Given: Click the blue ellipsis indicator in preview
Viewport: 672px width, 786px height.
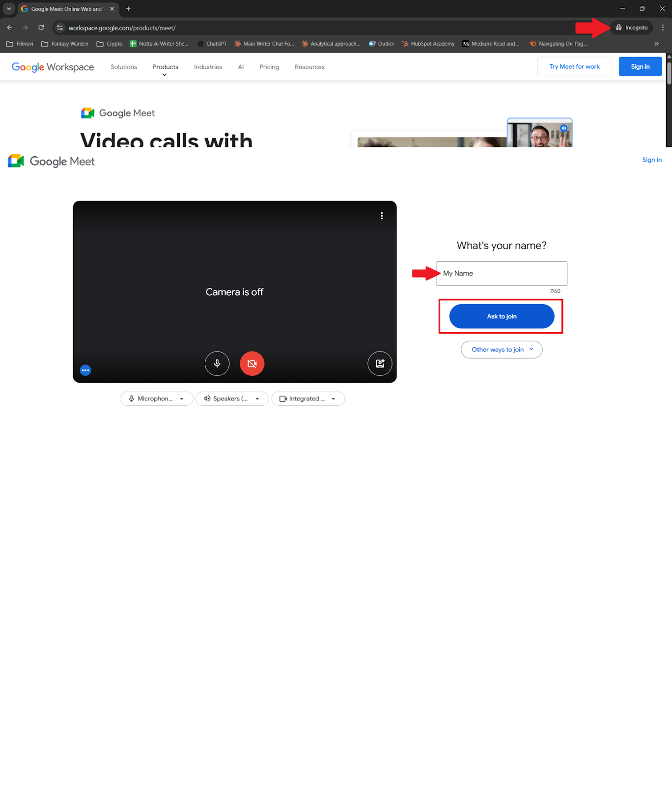Looking at the screenshot, I should pos(85,370).
